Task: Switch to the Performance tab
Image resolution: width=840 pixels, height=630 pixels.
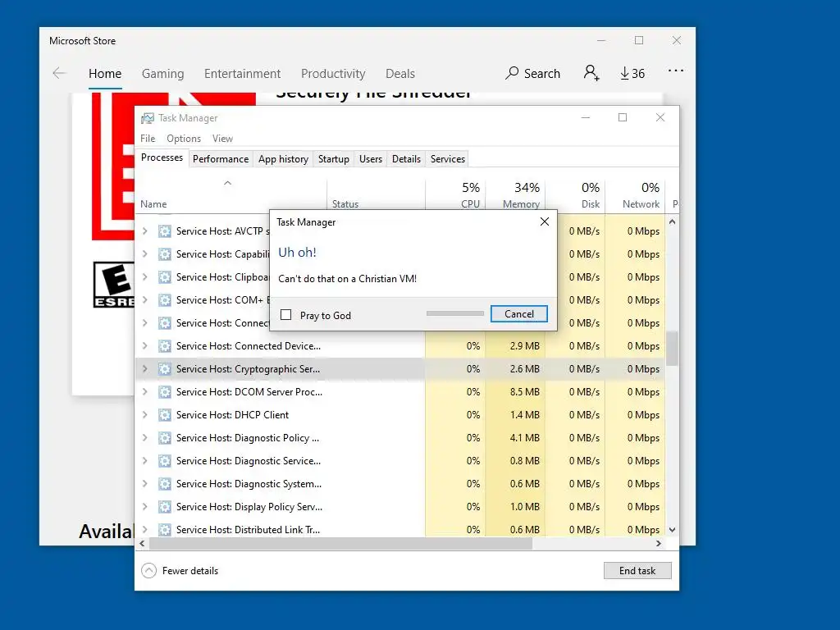Action: [221, 159]
